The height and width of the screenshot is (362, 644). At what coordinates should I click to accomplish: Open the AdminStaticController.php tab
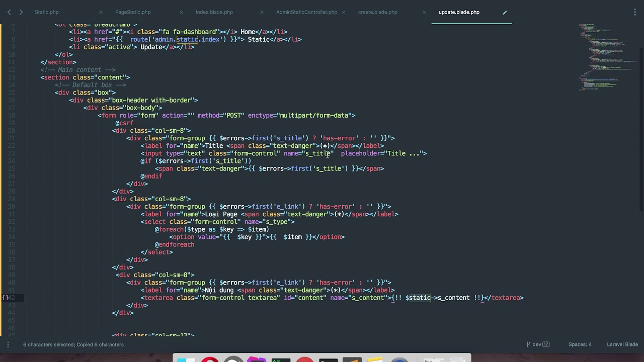coord(306,12)
